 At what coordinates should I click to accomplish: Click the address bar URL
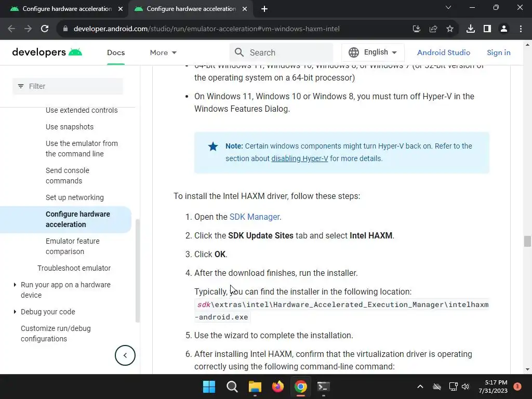click(x=206, y=29)
